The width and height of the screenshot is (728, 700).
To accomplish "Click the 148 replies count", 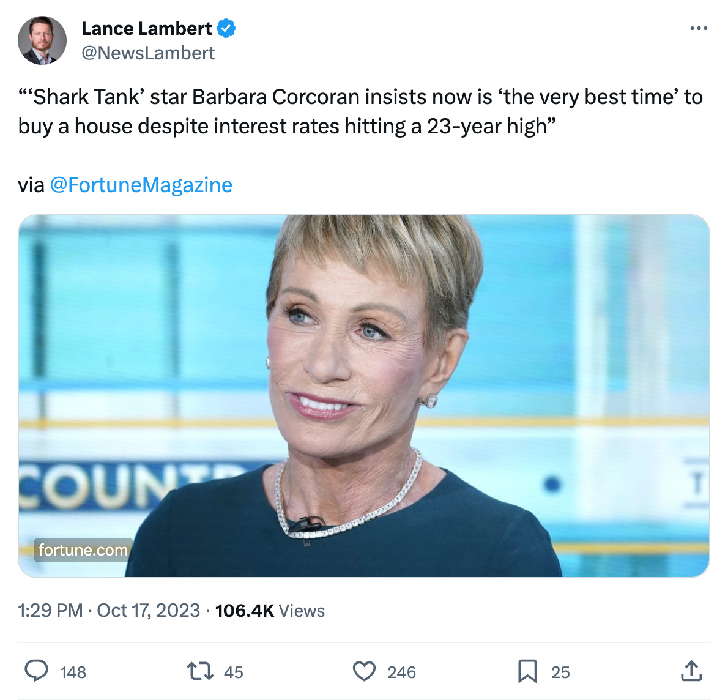I will (x=73, y=672).
